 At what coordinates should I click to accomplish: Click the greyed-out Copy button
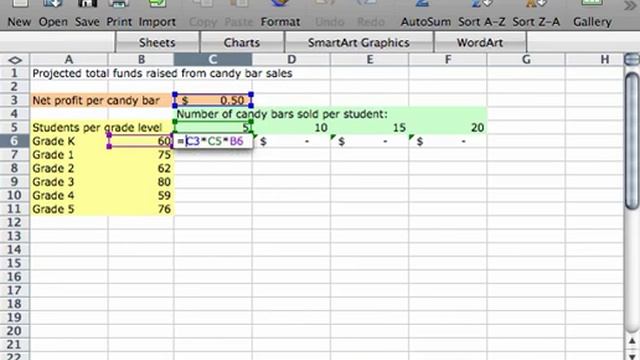[x=203, y=15]
